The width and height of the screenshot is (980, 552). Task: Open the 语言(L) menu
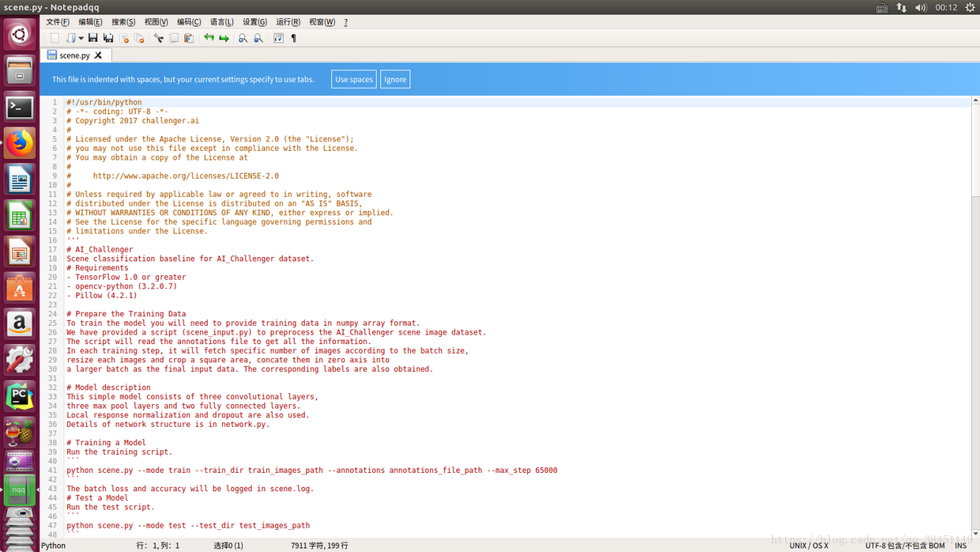(x=221, y=22)
